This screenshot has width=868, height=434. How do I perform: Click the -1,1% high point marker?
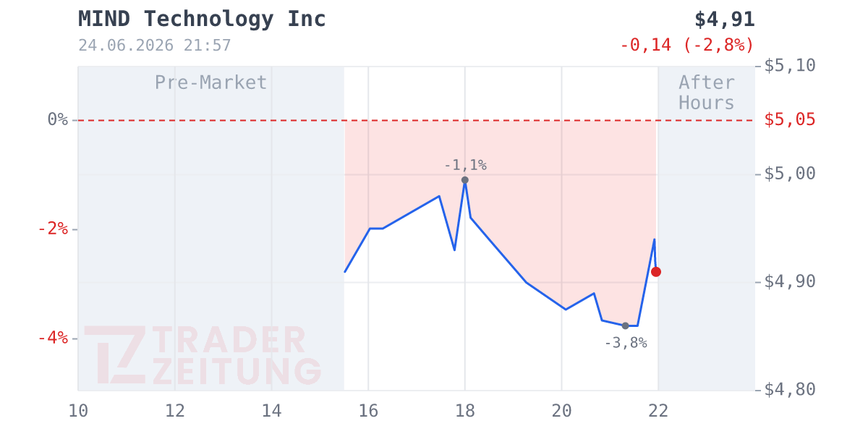pyautogui.click(x=465, y=180)
